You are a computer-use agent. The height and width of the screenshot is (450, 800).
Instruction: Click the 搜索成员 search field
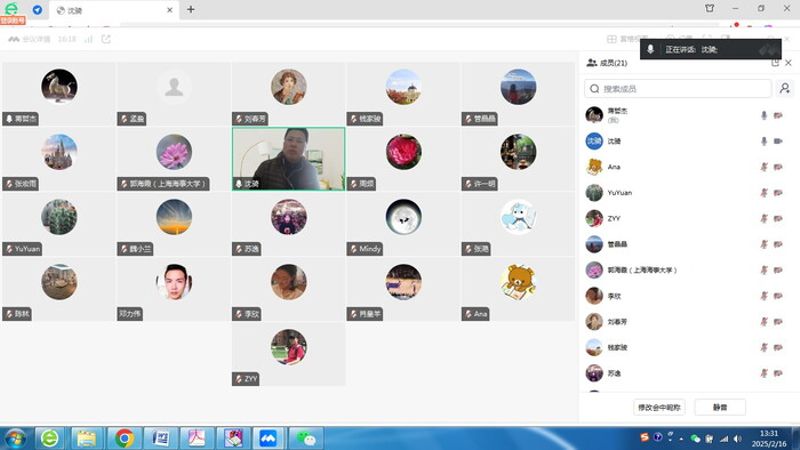tap(678, 89)
